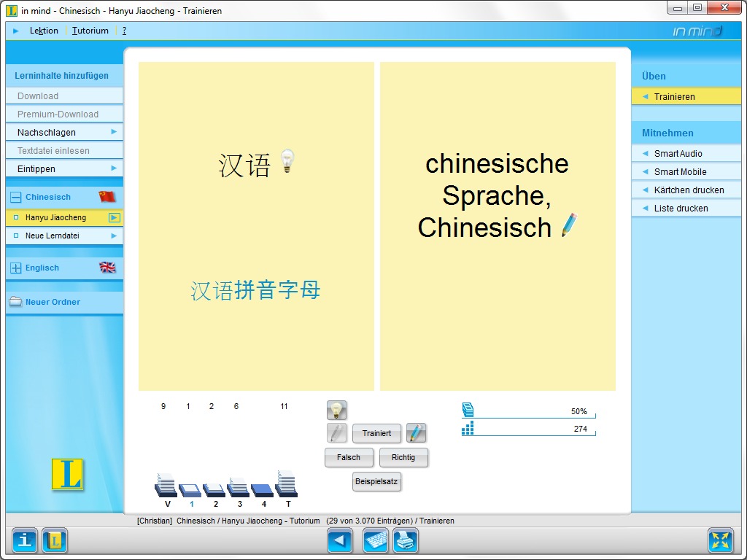747x560 pixels.
Task: Click the play arrow left of Lektion menu
Action: tap(16, 31)
